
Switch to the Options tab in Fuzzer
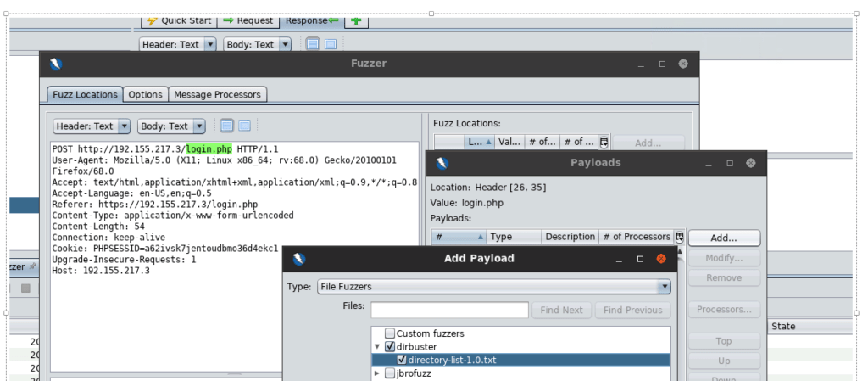pyautogui.click(x=146, y=95)
